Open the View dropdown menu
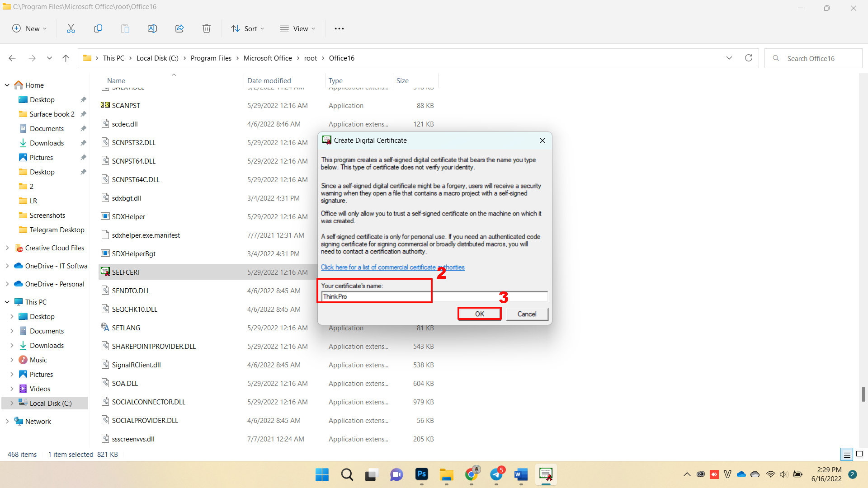868x488 pixels. coord(297,28)
